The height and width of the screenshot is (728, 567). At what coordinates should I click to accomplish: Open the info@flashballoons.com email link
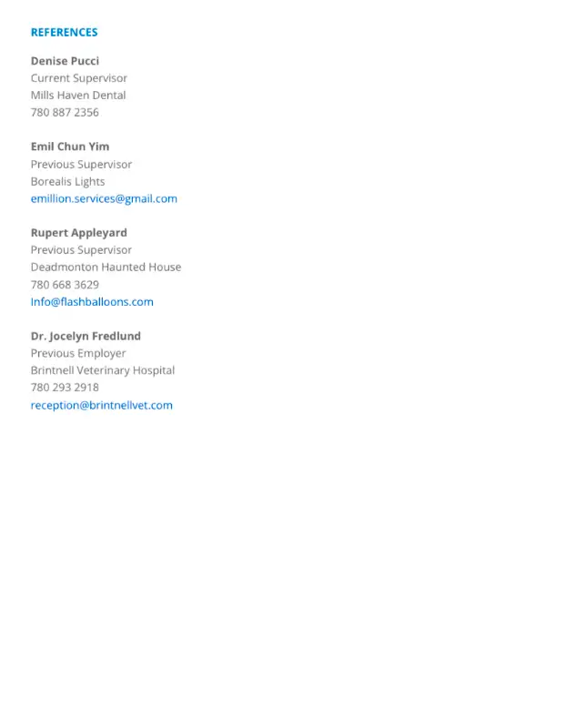point(92,302)
